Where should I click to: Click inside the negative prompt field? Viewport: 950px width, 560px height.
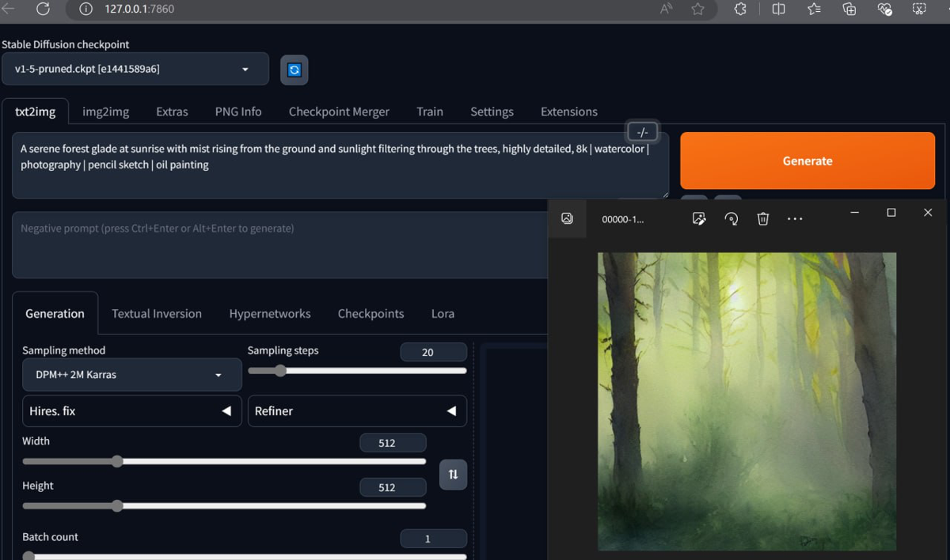point(277,244)
